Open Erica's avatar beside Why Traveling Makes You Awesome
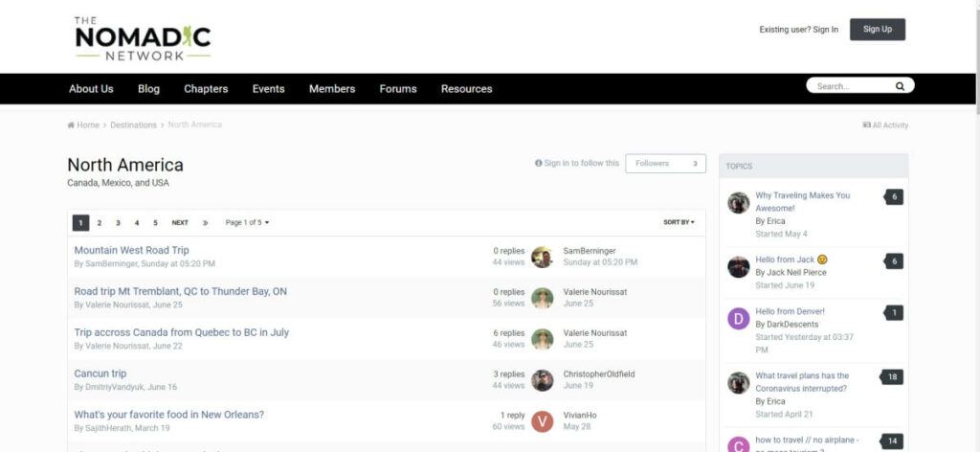This screenshot has height=452, width=980. point(738,203)
